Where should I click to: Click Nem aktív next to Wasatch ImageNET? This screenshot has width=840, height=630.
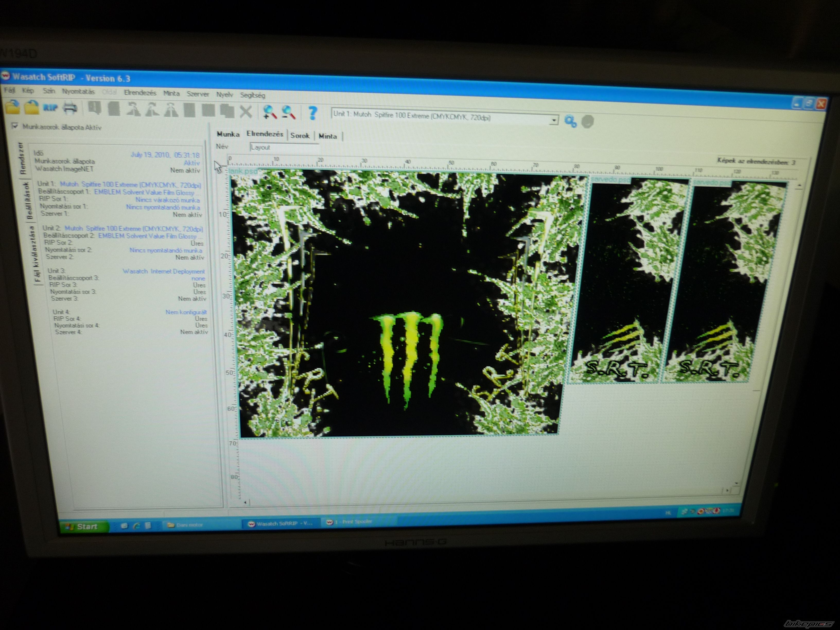point(185,171)
